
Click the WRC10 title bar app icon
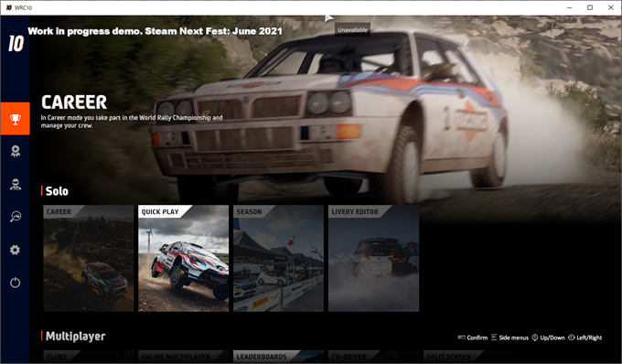pos(9,7)
